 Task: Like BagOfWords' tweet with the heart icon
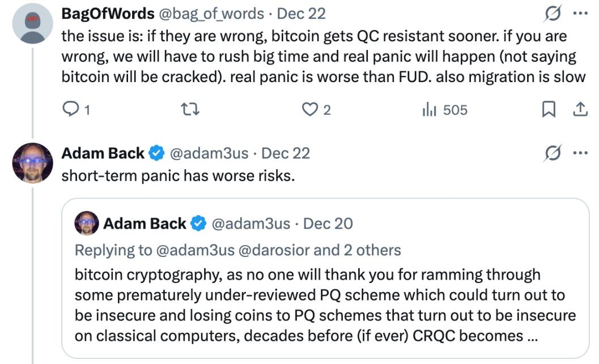click(309, 110)
